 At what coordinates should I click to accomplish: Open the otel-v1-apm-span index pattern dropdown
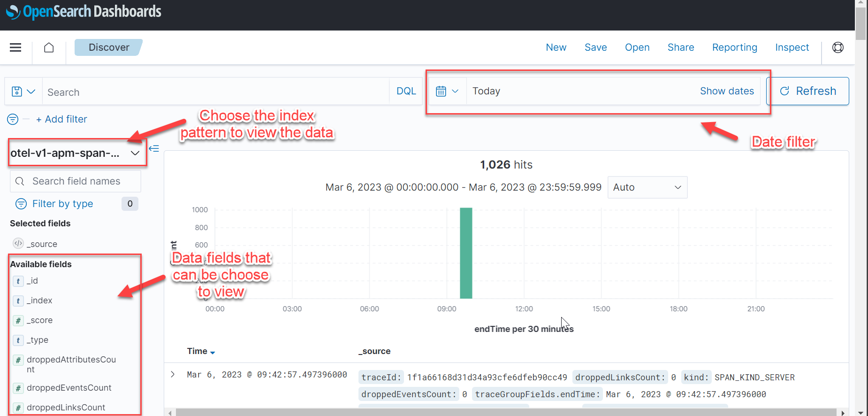tap(75, 153)
